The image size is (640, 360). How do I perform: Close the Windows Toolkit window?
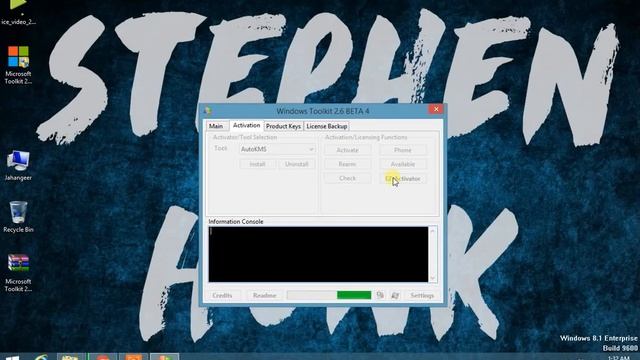click(436, 109)
